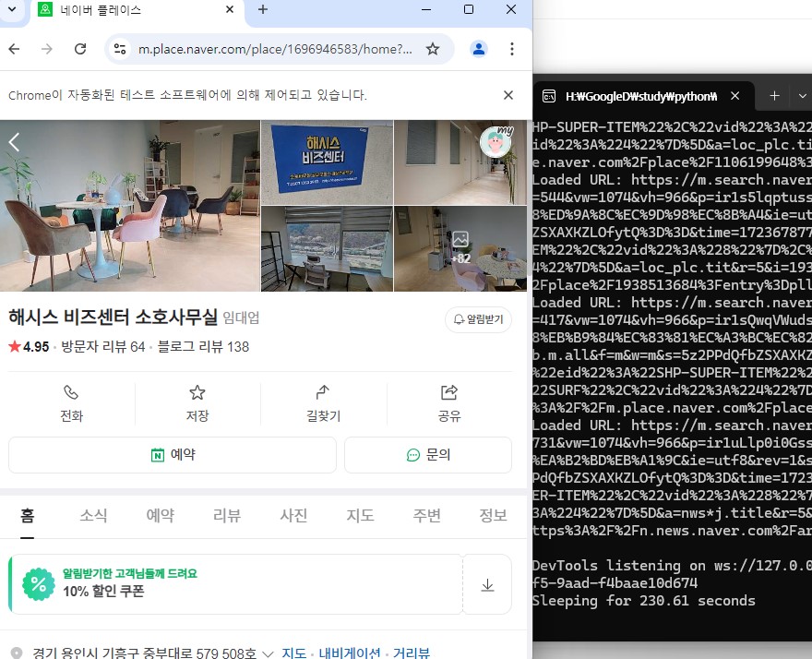
Task: Switch to the 리뷰 tab
Action: (x=227, y=515)
